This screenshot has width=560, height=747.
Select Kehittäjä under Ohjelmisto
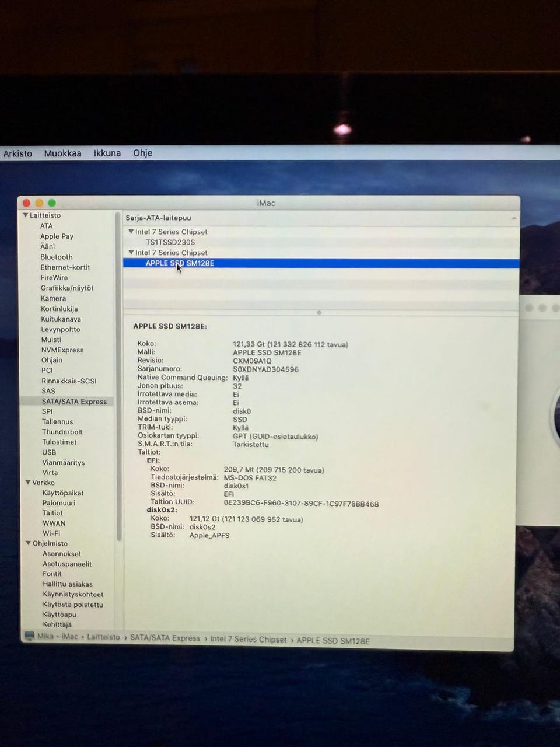pos(57,624)
